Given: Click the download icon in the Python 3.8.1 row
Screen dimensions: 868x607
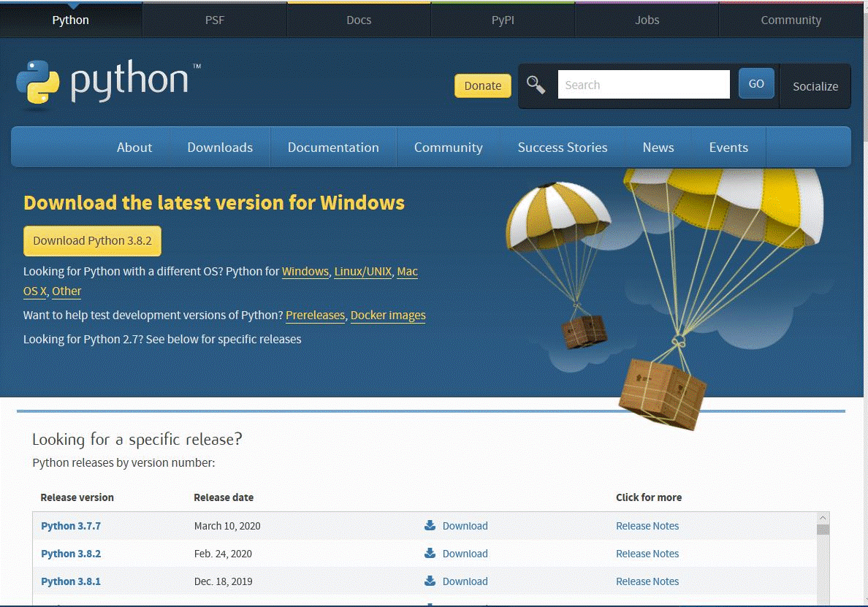Looking at the screenshot, I should (x=430, y=581).
